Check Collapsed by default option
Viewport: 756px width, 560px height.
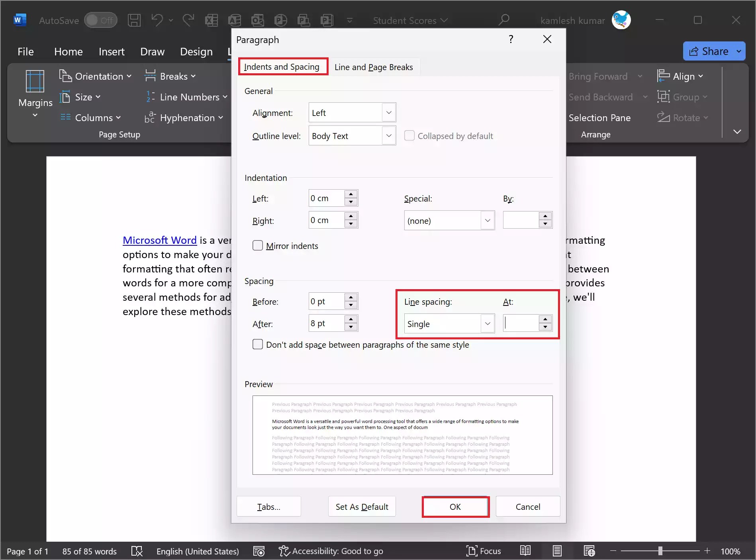(409, 135)
